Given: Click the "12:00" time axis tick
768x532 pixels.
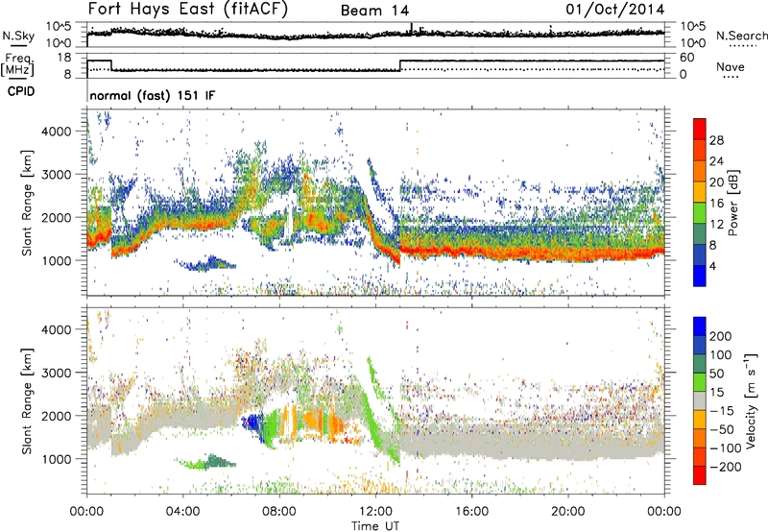Looking at the screenshot, I should pyautogui.click(x=375, y=512).
